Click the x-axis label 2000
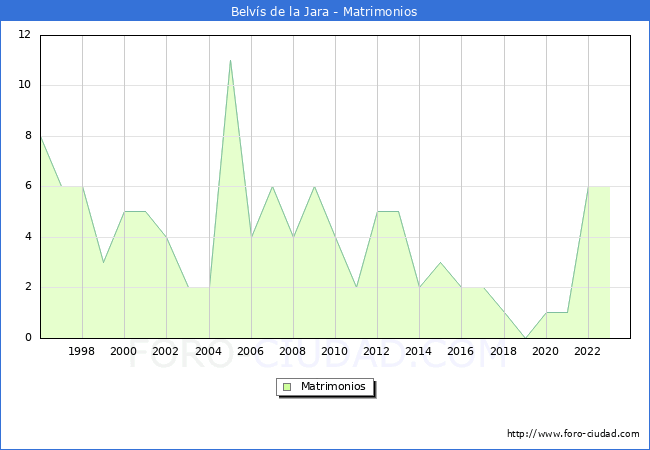 (124, 351)
